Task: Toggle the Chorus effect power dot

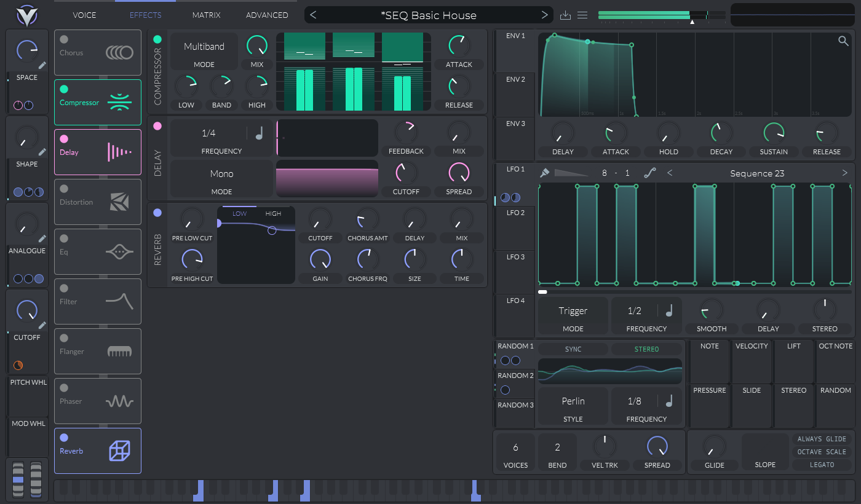Action: pos(64,39)
